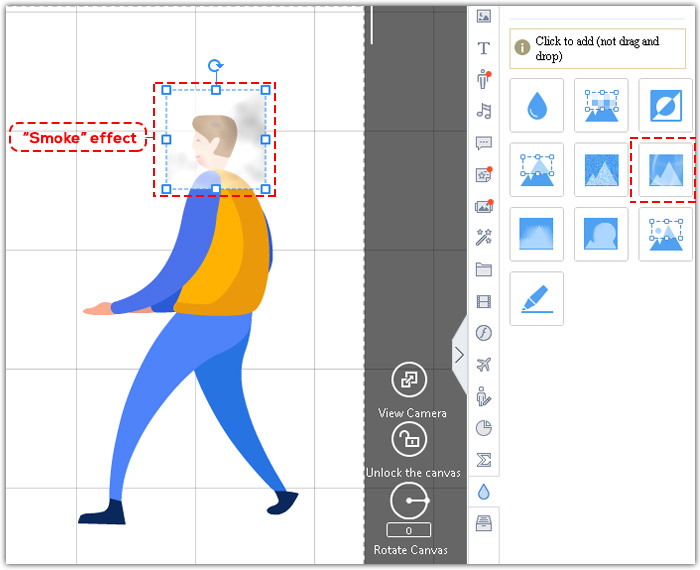Screen dimensions: 700x570
Task: Open the picture gallery icon with red dot
Action: point(484,206)
